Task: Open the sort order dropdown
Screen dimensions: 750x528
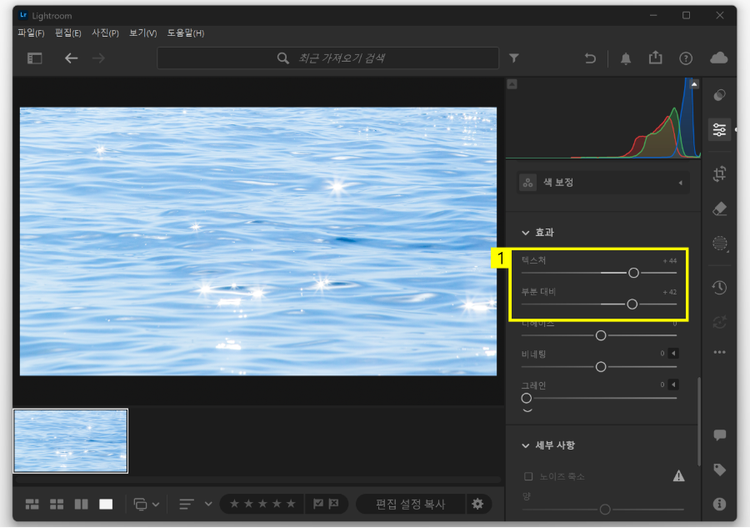Action: coord(195,504)
